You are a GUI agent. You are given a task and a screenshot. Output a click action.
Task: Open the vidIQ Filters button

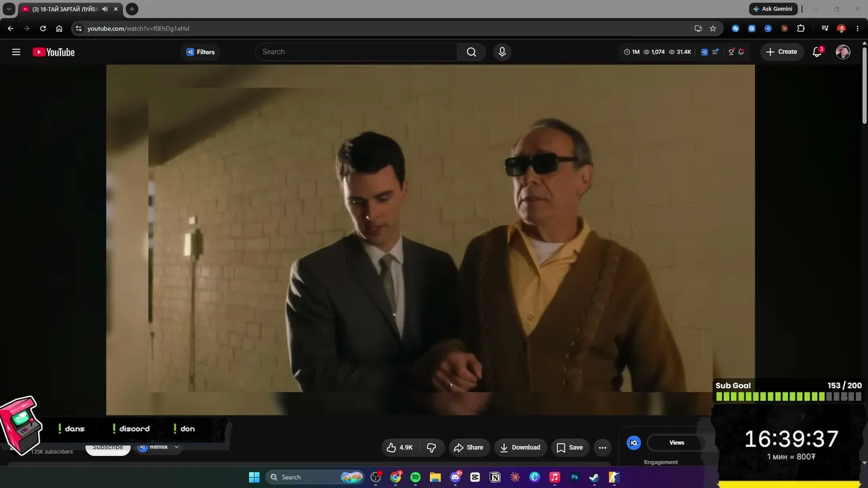click(x=201, y=52)
